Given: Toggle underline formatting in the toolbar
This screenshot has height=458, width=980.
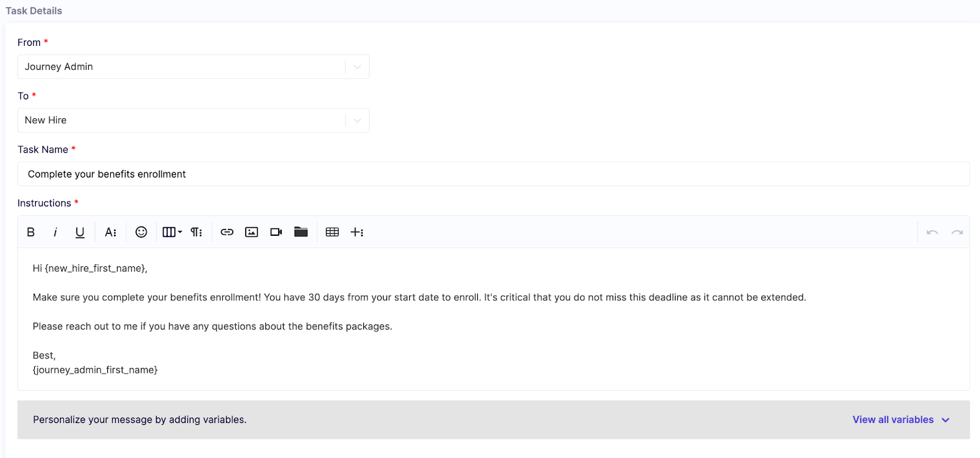Looking at the screenshot, I should (80, 232).
